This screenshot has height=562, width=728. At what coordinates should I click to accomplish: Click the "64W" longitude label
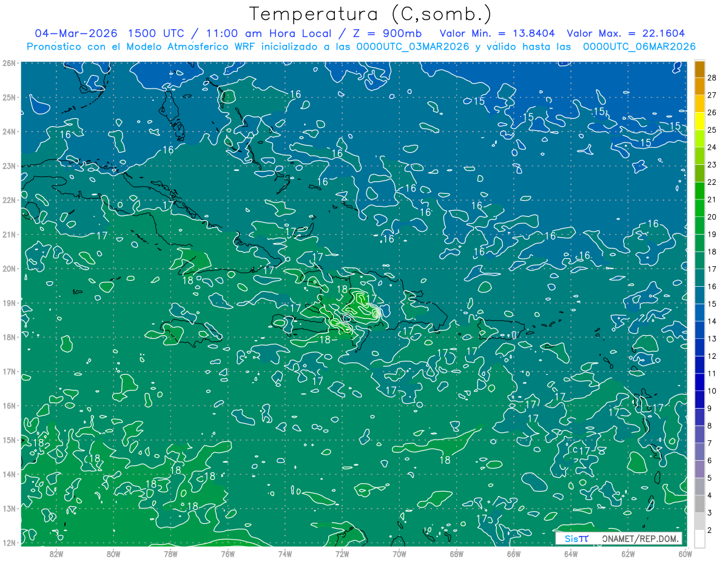tap(571, 554)
